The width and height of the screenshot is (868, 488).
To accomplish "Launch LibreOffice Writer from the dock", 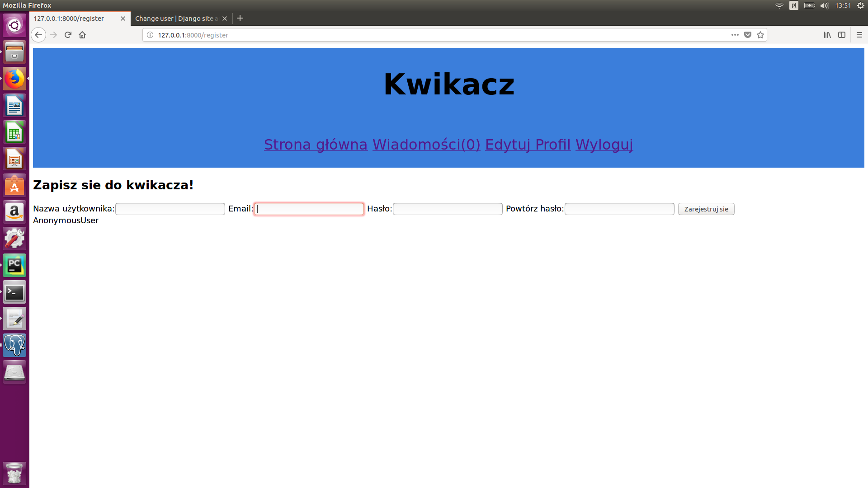I will [14, 105].
